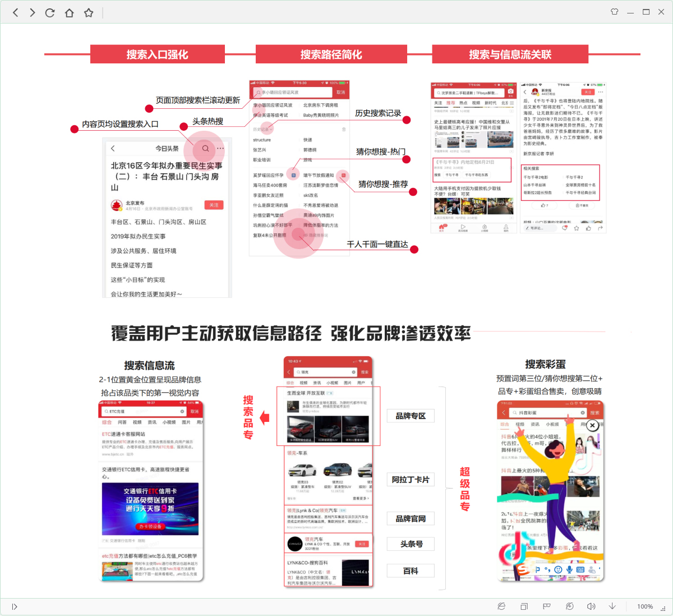Image resolution: width=673 pixels, height=616 pixels.
Task: Click the 阿拉丁卡片 label box
Action: point(411,480)
